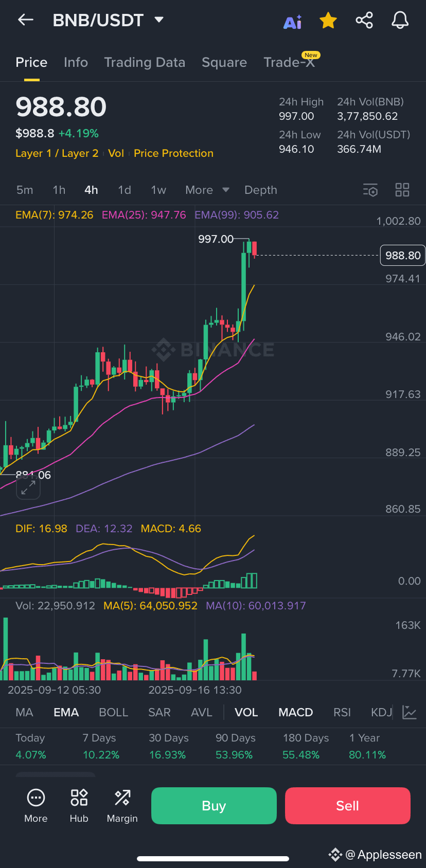The height and width of the screenshot is (868, 426).
Task: Open the Depth chart view
Action: pos(261,190)
